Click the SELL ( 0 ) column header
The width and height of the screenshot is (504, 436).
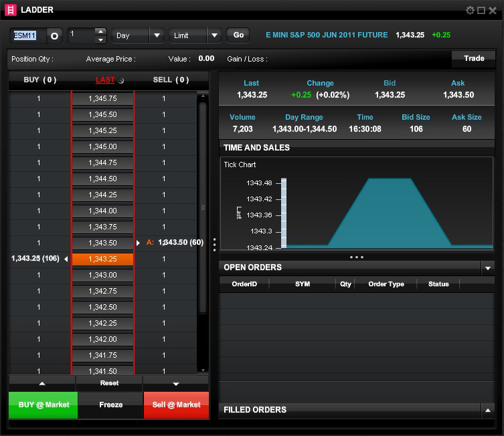coord(171,80)
